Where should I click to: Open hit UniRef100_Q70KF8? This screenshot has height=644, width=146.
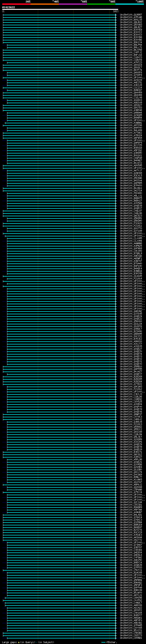(131, 75)
